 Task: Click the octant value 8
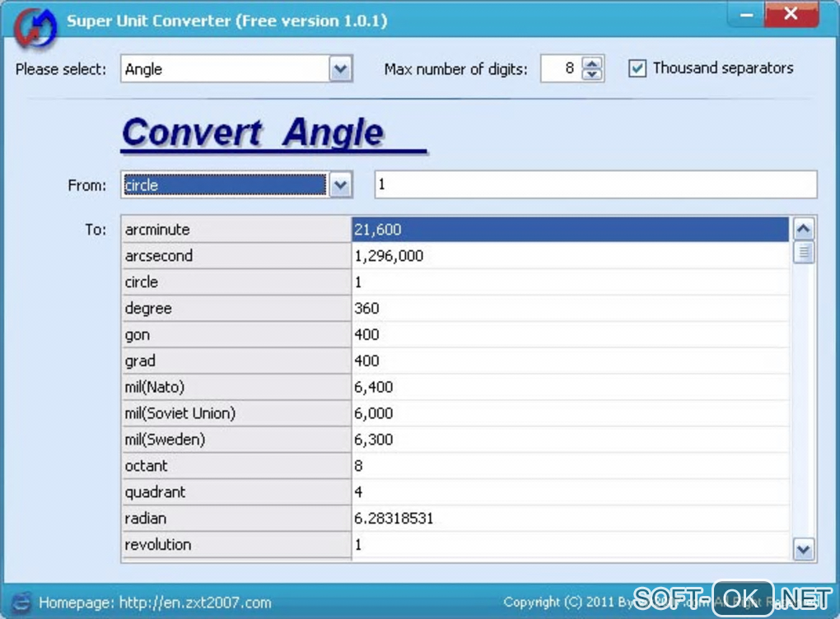click(571, 465)
